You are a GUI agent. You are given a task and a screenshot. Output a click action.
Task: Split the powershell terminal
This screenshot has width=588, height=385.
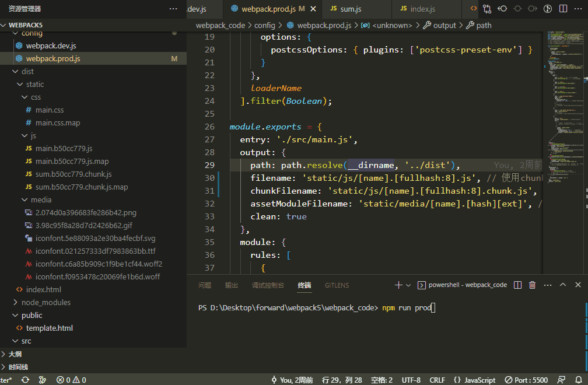click(518, 285)
